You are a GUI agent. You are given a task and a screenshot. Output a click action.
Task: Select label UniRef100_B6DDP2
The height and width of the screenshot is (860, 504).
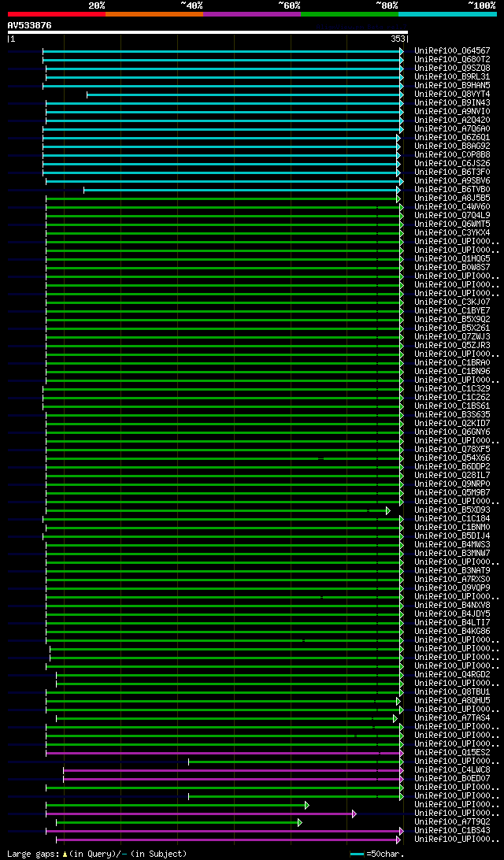click(453, 467)
